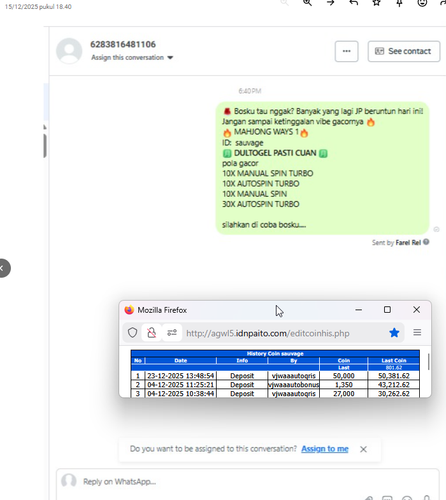Click the reply box avatar icon

[x=69, y=481]
